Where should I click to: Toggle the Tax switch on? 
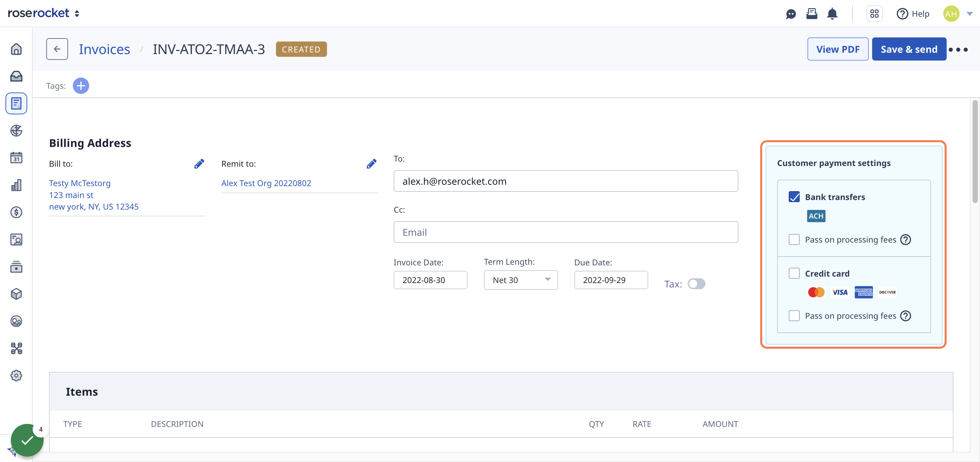click(x=696, y=284)
